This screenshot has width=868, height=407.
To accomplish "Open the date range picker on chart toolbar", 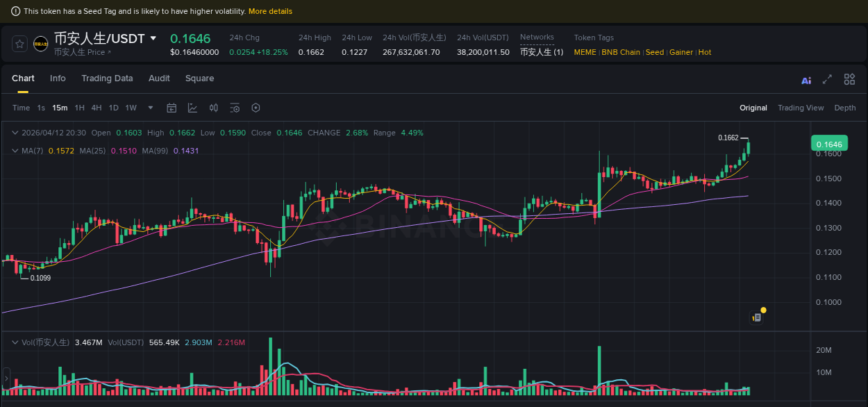I will click(172, 108).
